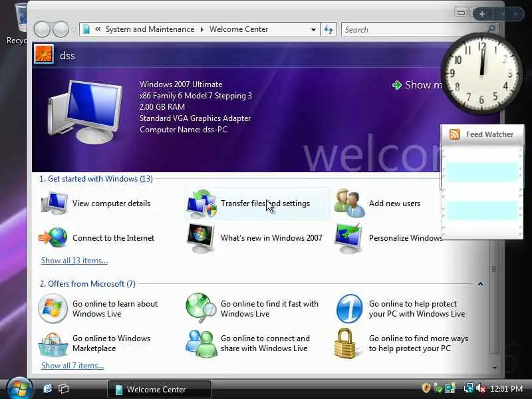Click the Welcome Center taskbar button
This screenshot has height=399, width=532.
coord(160,389)
